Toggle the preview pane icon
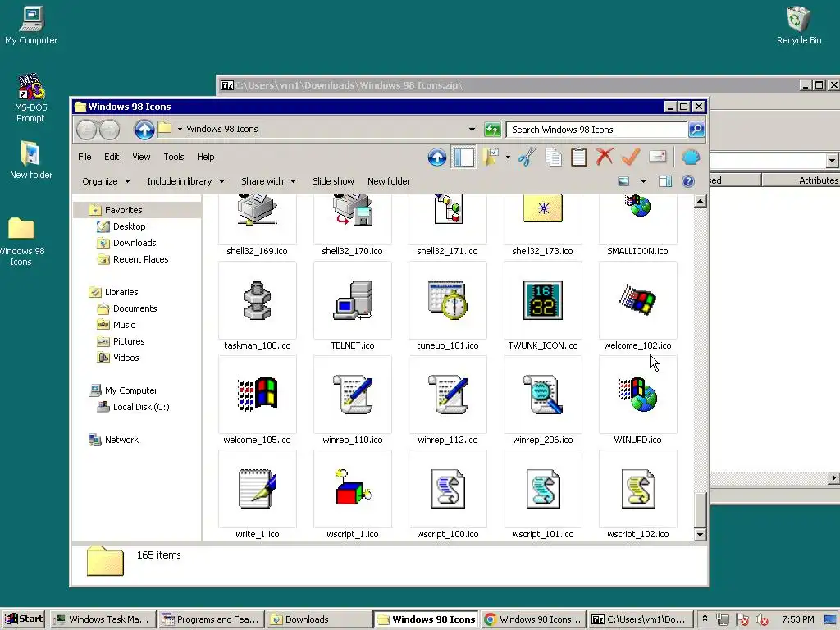The height and width of the screenshot is (630, 840). point(665,181)
